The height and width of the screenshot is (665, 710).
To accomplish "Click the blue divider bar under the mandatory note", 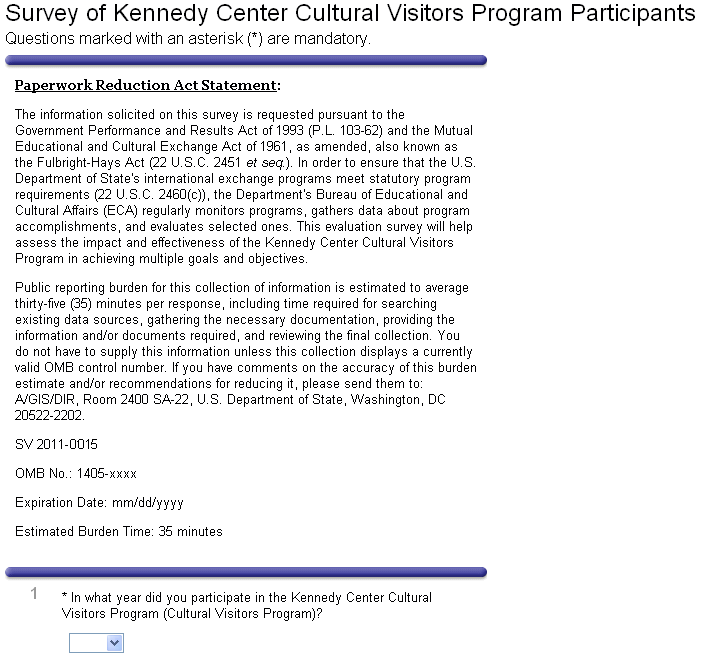I will 246,61.
